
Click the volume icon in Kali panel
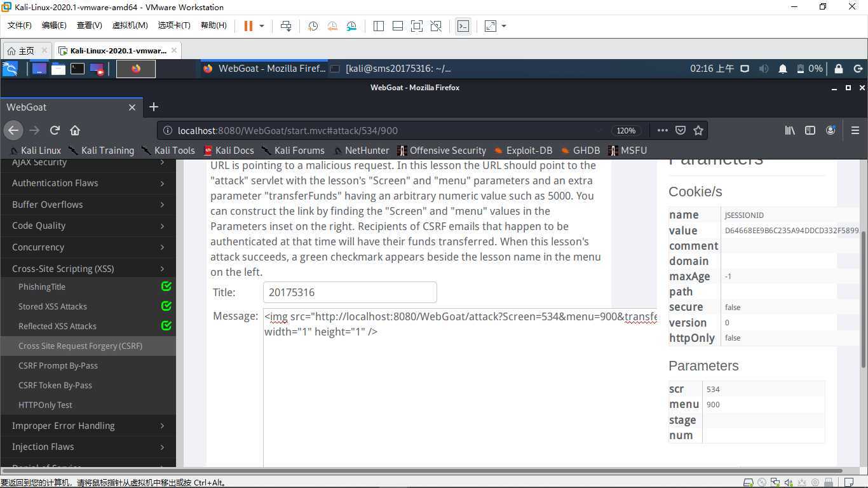[x=764, y=69]
